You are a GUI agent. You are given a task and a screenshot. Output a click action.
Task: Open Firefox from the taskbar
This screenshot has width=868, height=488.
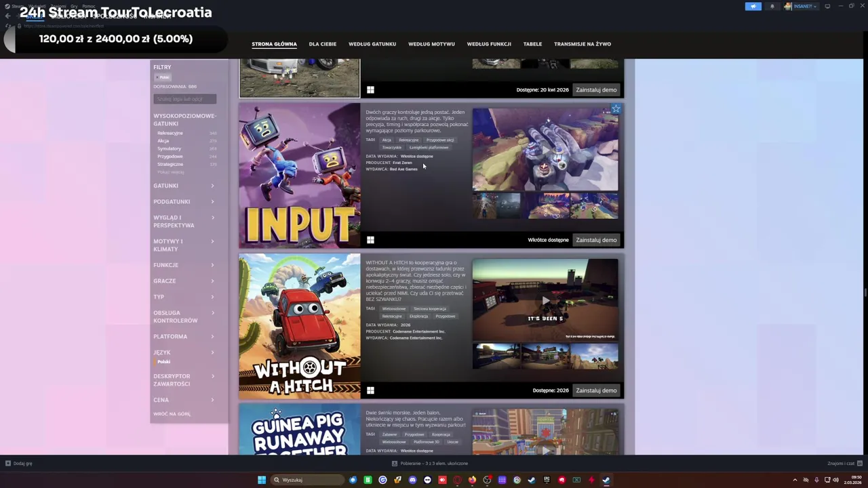(472, 480)
